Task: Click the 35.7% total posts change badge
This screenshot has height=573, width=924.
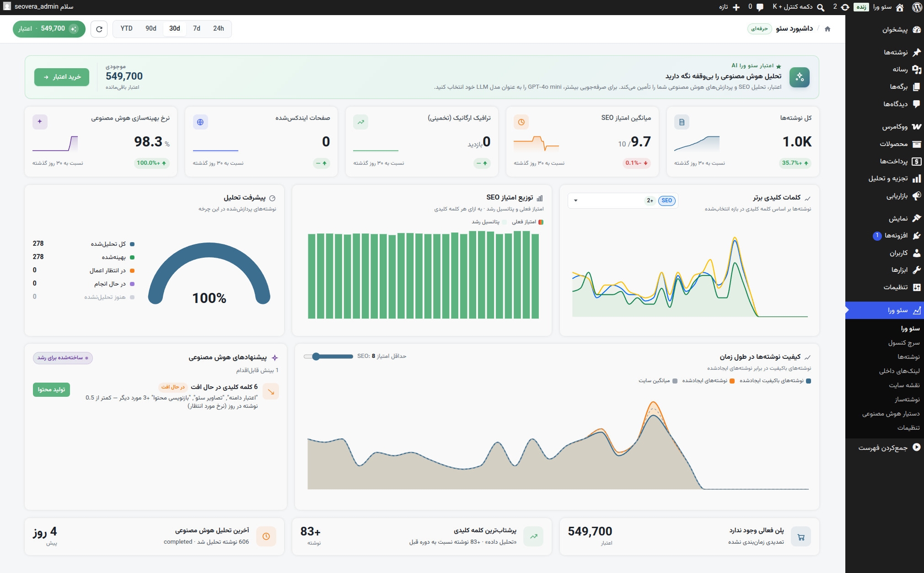Action: click(x=795, y=163)
